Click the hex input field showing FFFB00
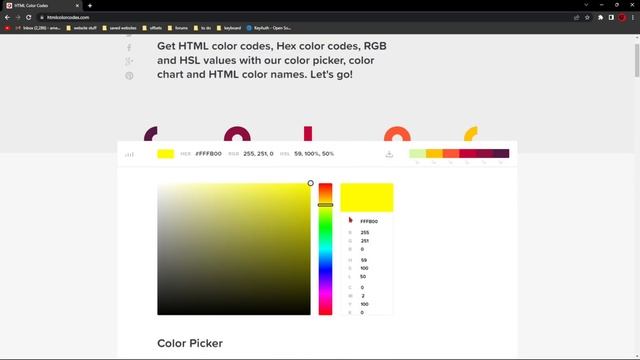 [369, 222]
